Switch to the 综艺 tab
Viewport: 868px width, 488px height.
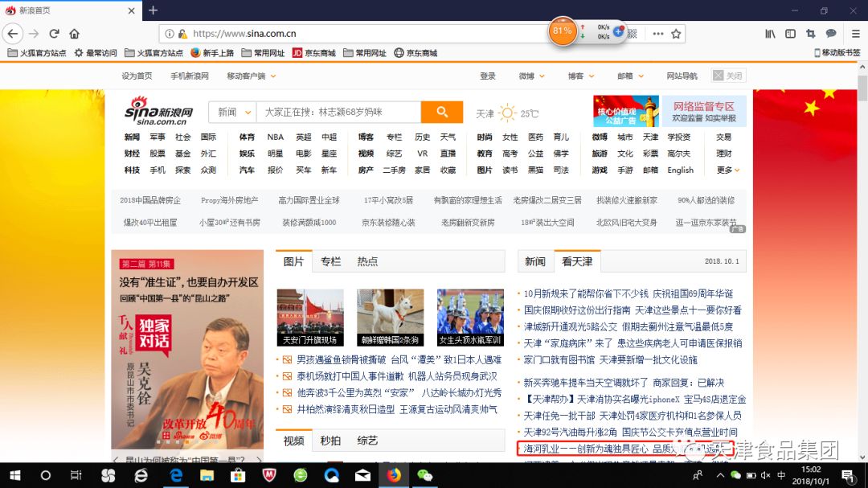367,441
